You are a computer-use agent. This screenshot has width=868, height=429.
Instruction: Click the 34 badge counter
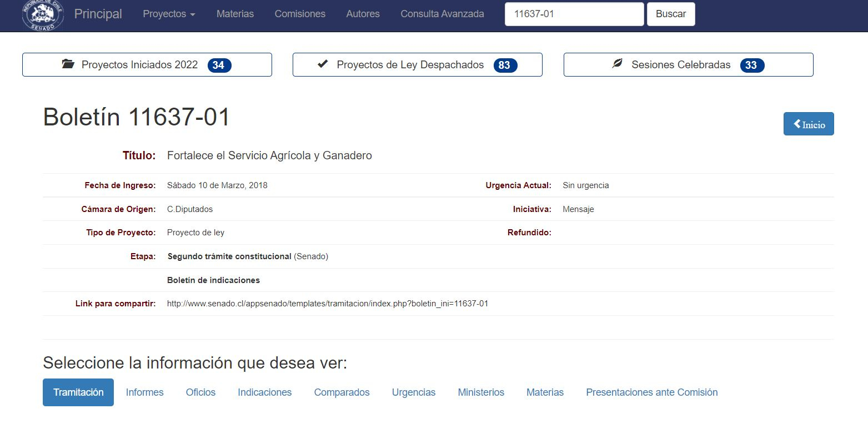(219, 65)
